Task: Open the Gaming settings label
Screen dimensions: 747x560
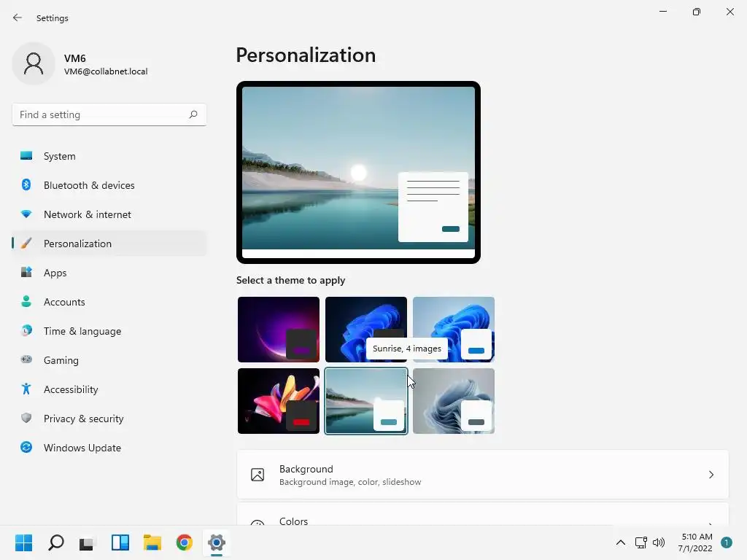Action: tap(61, 360)
